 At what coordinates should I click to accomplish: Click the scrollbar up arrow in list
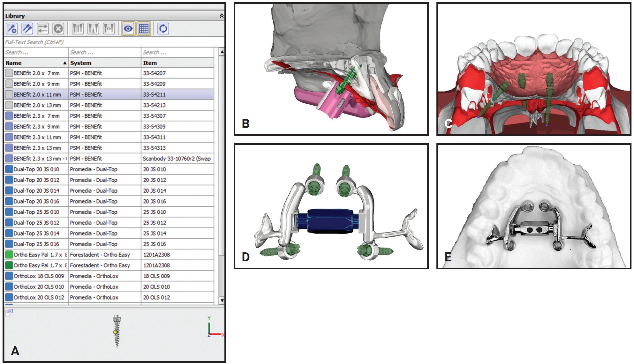pyautogui.click(x=222, y=52)
